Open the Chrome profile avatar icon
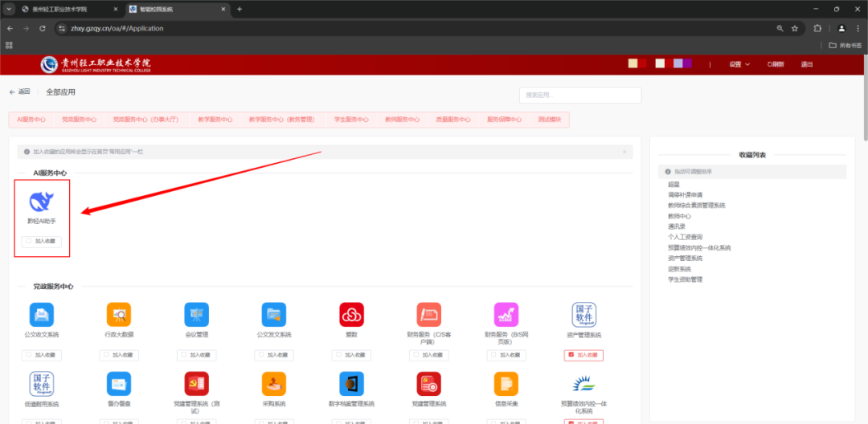This screenshot has height=424, width=868. 841,28
